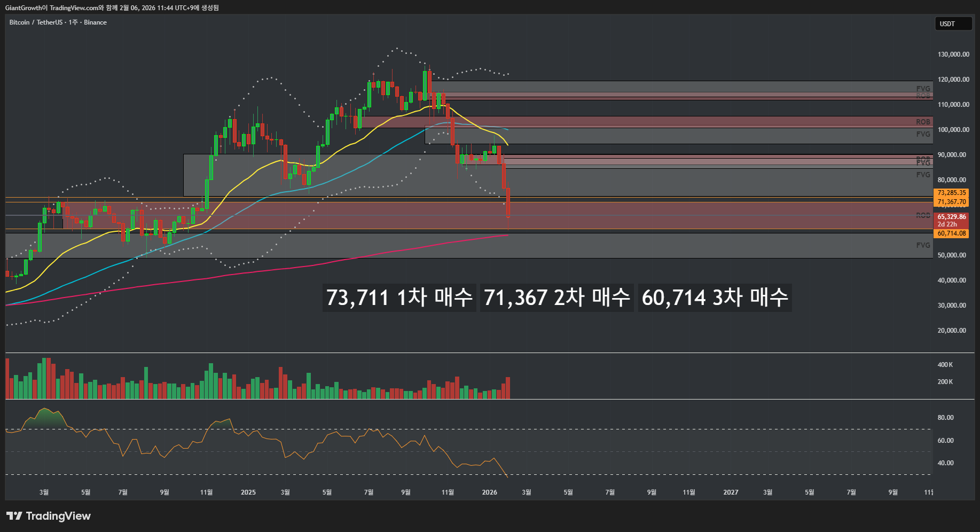Click the TradingView logo icon
This screenshot has height=532, width=980.
(x=14, y=516)
